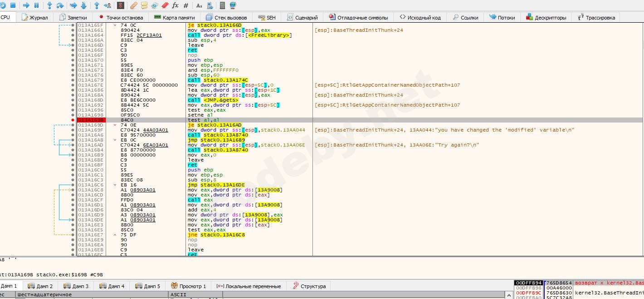This screenshot has width=644, height=299.
Task: Open the calculator toolbar icon
Action: [222, 5]
